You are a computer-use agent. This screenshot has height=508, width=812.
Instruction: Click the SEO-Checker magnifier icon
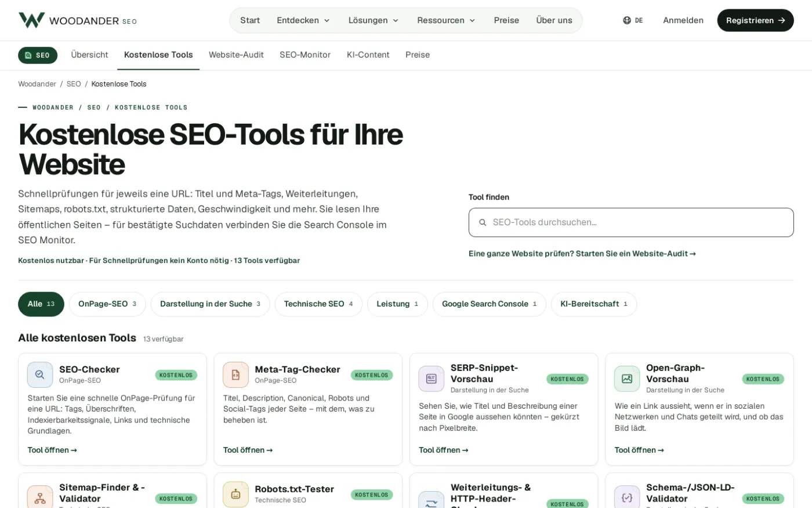click(x=40, y=375)
